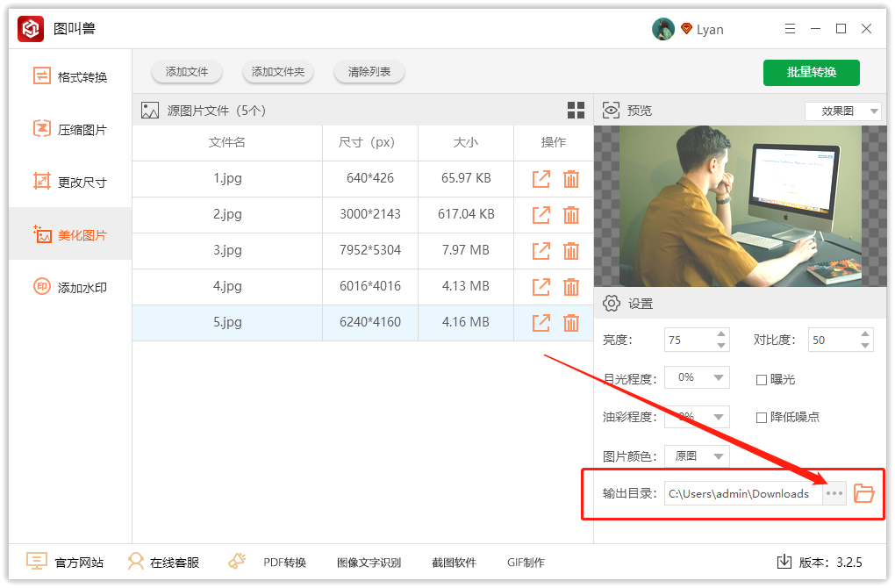Switch to grid view of source images
The image size is (895, 588).
pos(576,111)
